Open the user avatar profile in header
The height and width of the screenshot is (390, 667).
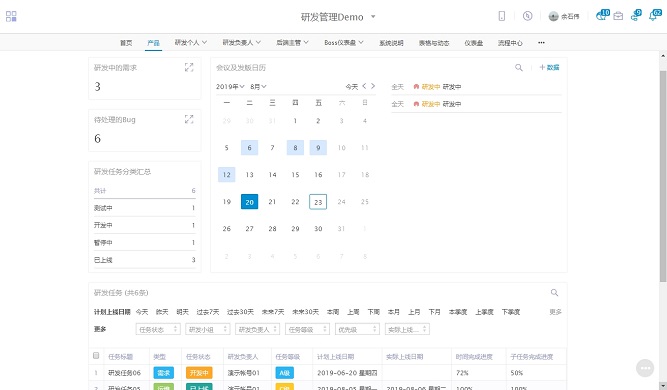[x=564, y=17]
